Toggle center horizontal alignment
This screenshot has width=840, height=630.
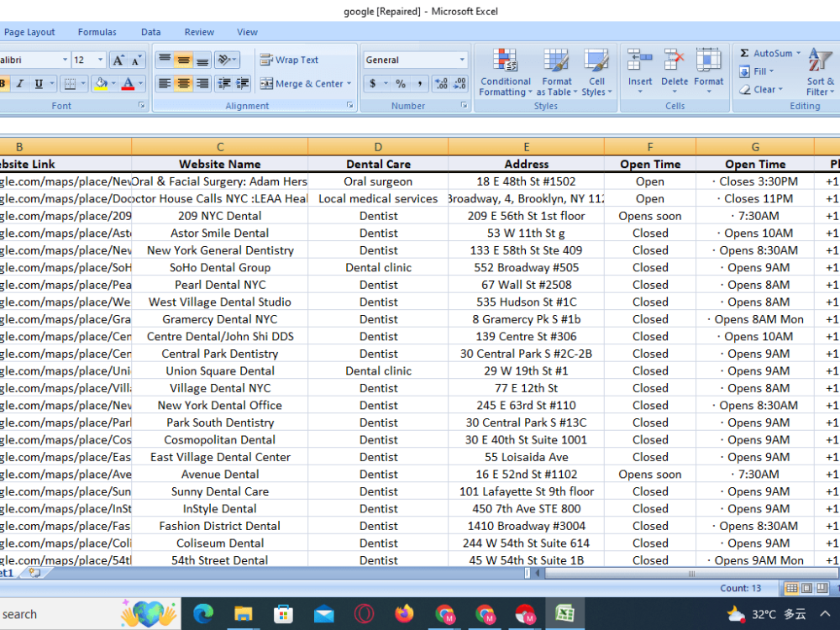coord(183,83)
